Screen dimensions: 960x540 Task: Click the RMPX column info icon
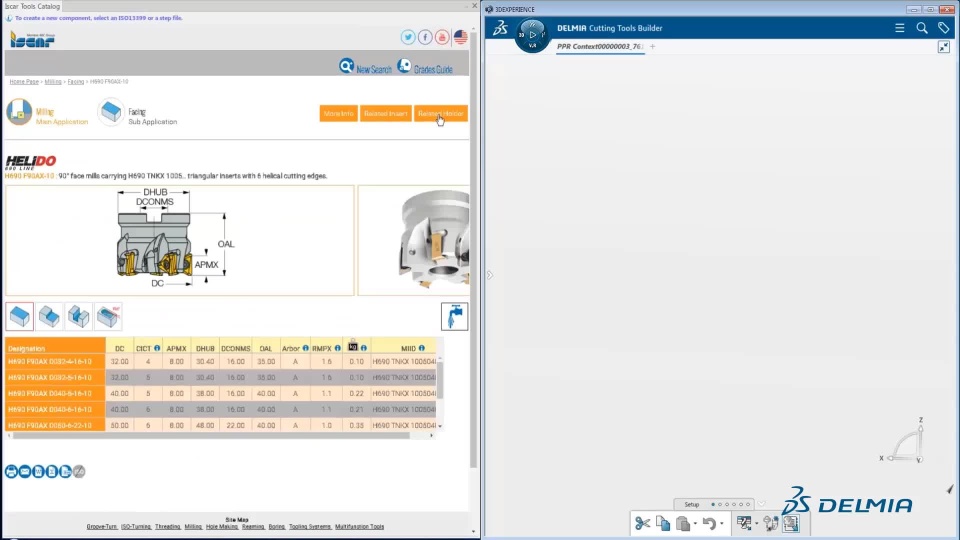(337, 348)
